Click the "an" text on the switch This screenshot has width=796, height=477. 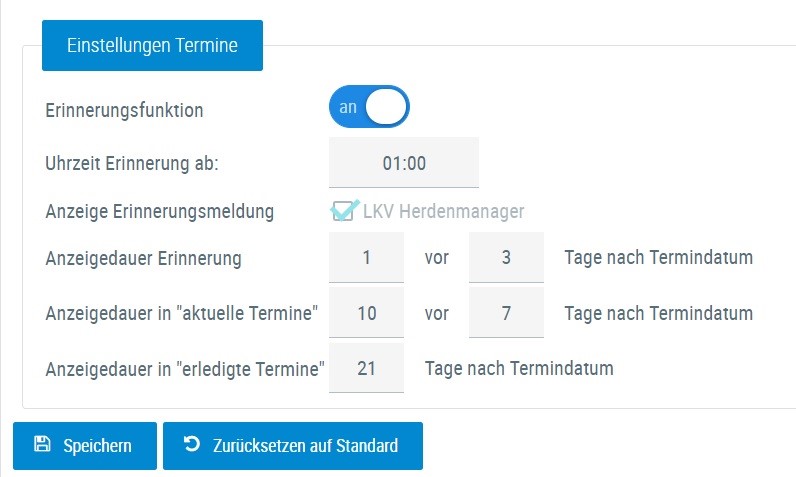pyautogui.click(x=348, y=107)
